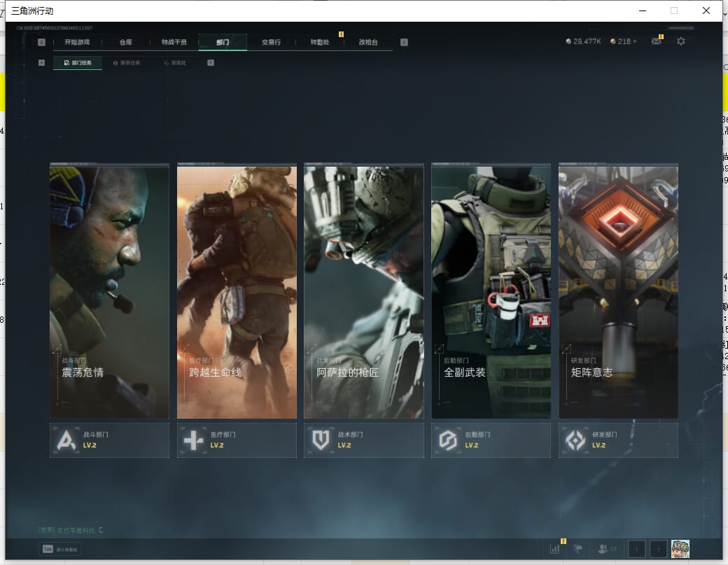
Task: Click left sub-tab key icon before 部门任务
Action: point(41,63)
